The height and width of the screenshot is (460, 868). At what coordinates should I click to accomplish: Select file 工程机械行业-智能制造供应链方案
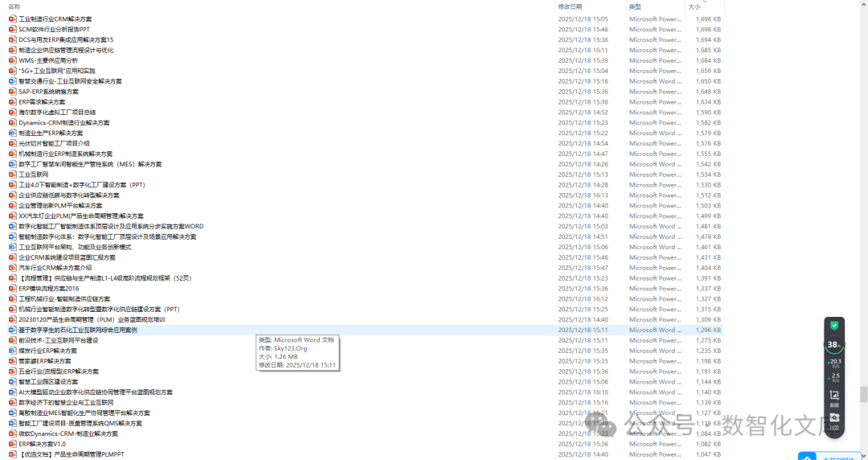[x=64, y=298]
